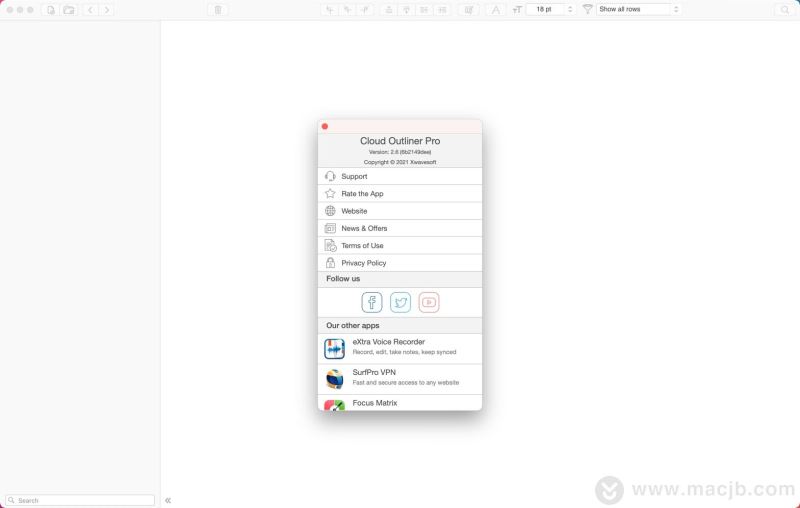The width and height of the screenshot is (800, 508).
Task: Click 'Version: 2.6' text
Action: tap(400, 152)
